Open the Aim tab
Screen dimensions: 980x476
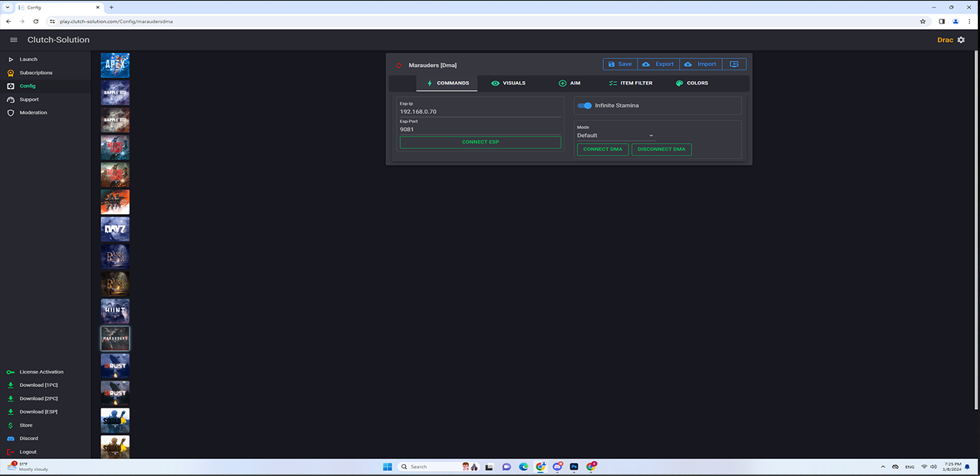click(569, 83)
